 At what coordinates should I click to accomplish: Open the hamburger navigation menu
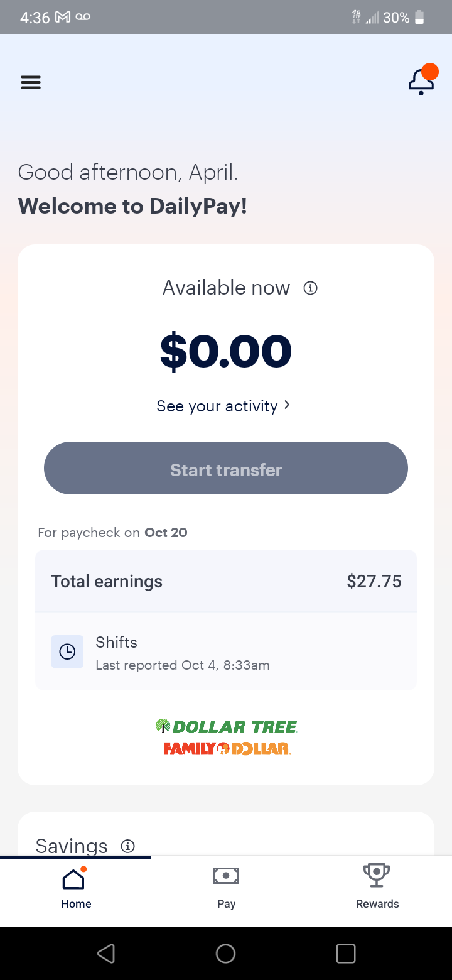31,82
